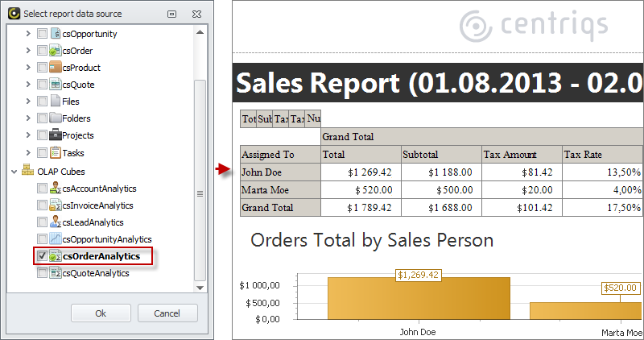
Task: Click the csLeadAnalytics person icon
Action: [x=55, y=222]
